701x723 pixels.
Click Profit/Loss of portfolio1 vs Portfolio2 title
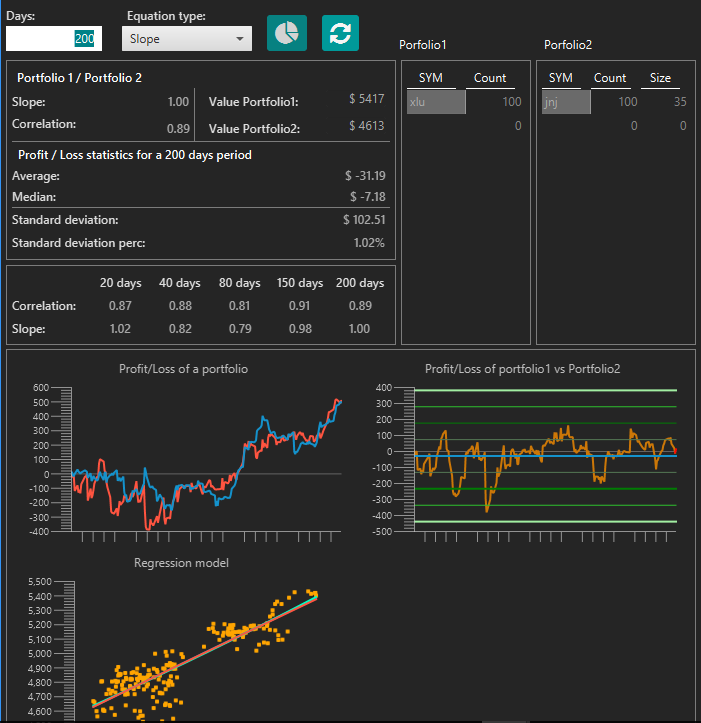tap(523, 369)
